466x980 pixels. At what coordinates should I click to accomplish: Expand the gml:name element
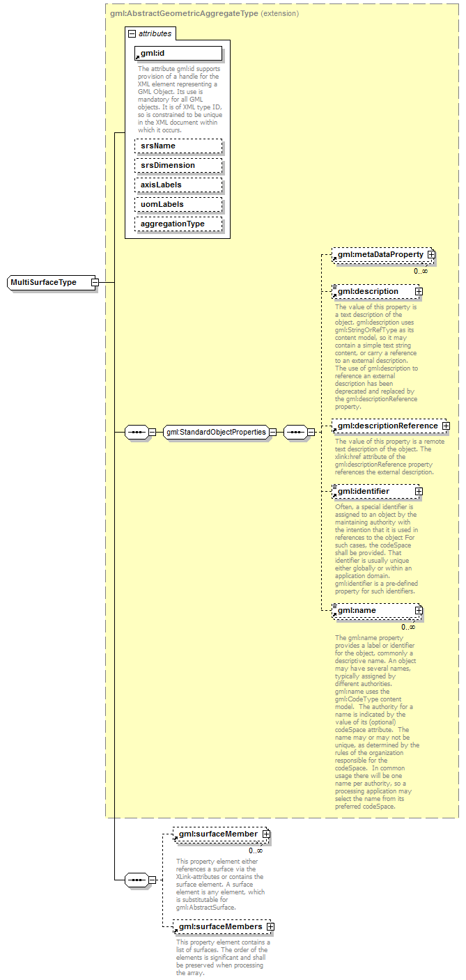pyautogui.click(x=419, y=610)
